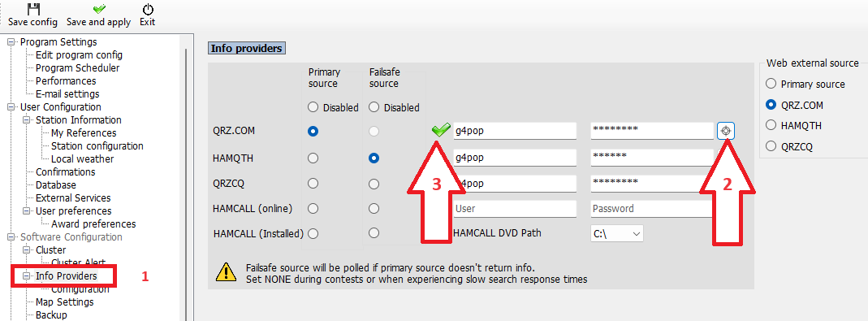Click the yellow warning triangle icon
The image size is (868, 321).
226,271
